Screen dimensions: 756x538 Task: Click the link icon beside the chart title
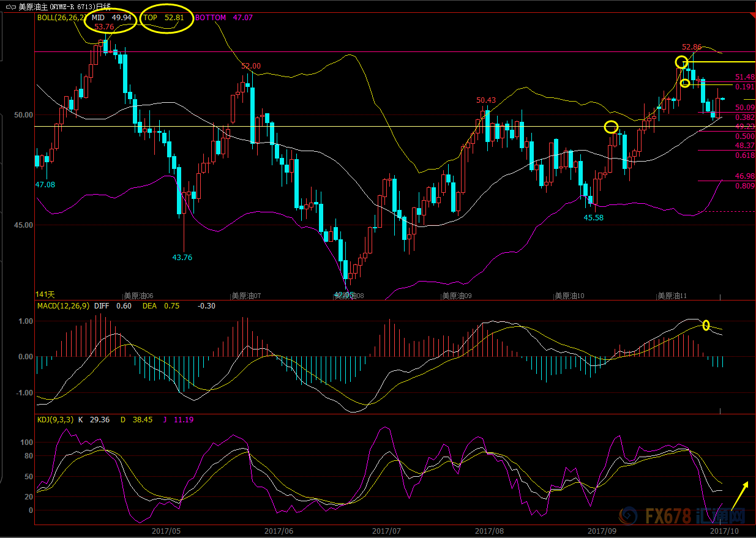[10, 7]
